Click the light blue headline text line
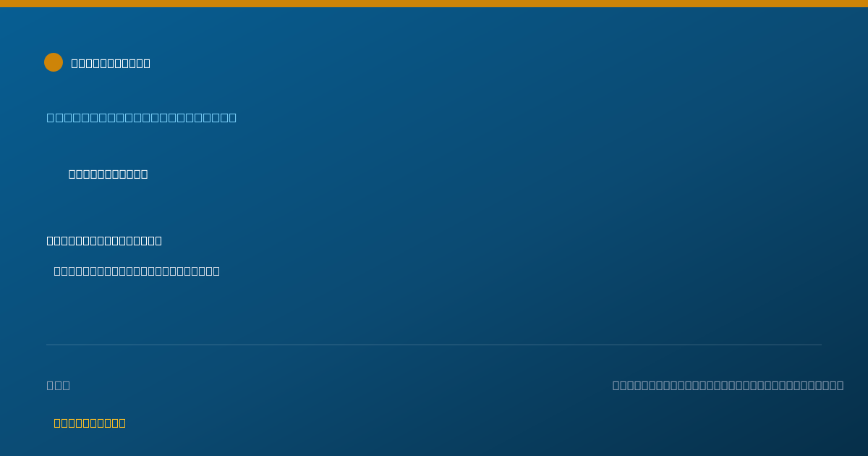Viewport: 868px width, 456px height. [x=142, y=117]
